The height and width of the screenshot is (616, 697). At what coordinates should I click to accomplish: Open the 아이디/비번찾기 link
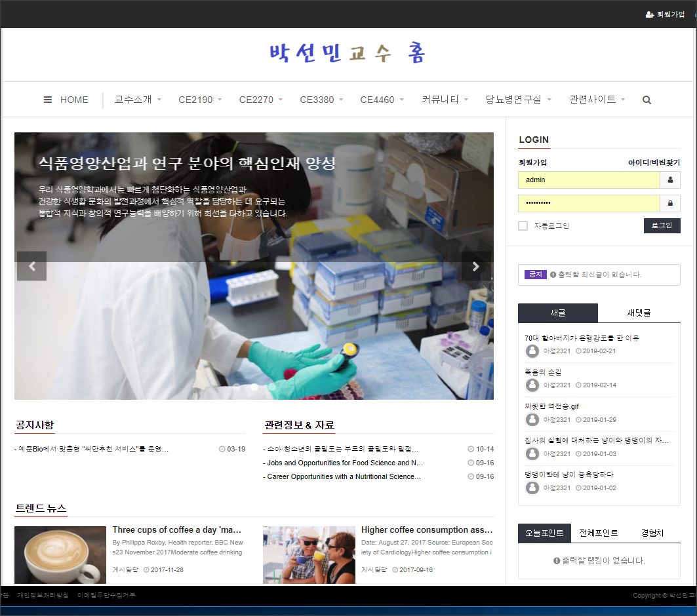click(x=654, y=163)
